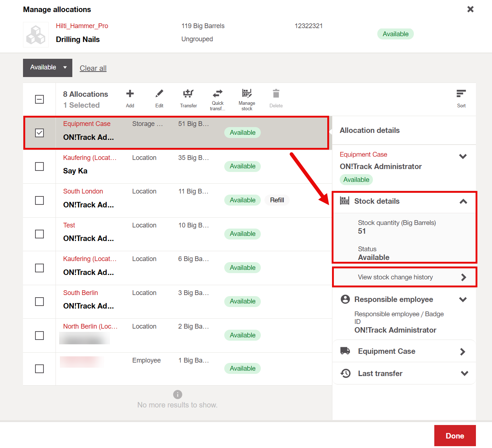Image resolution: width=492 pixels, height=448 pixels.
Task: Toggle the select-all allocations checkbox
Action: 39,99
